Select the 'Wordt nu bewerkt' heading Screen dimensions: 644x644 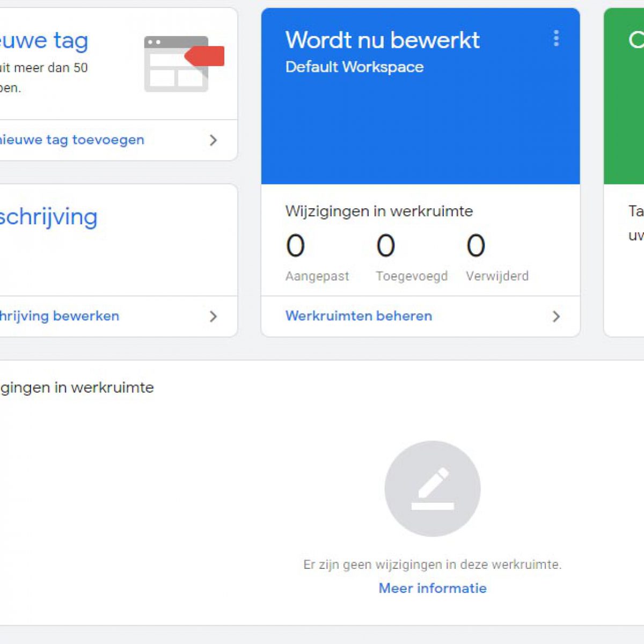click(x=382, y=40)
